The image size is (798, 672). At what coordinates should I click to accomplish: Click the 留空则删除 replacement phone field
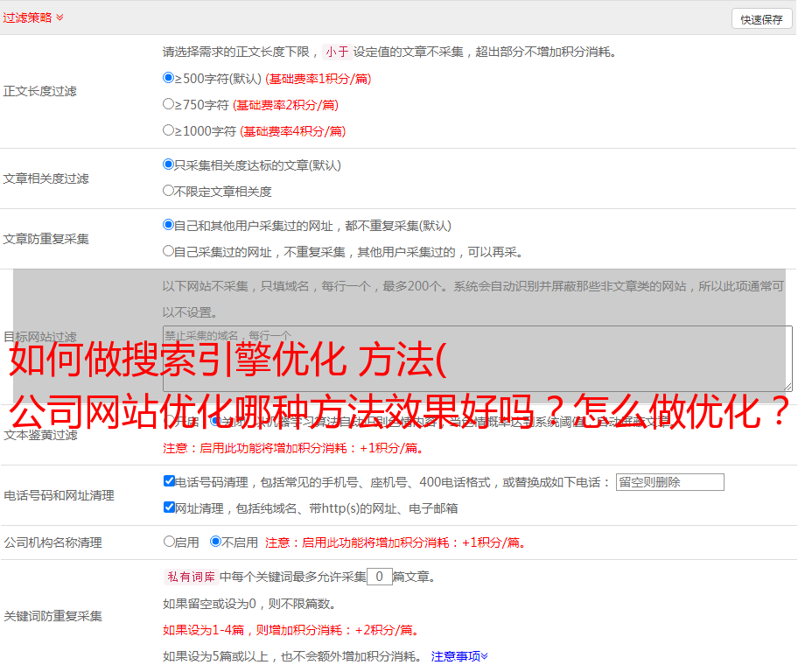point(669,482)
